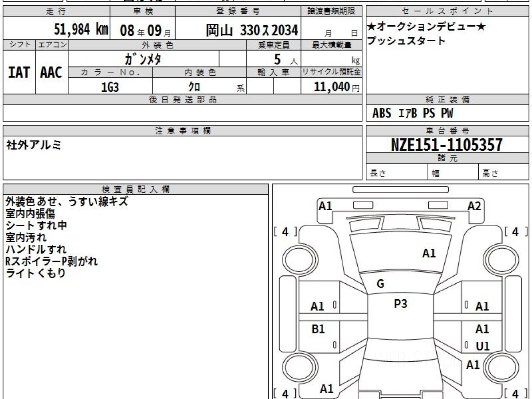Click the 登録番号 header
The width and height of the screenshot is (532, 399).
point(239,11)
